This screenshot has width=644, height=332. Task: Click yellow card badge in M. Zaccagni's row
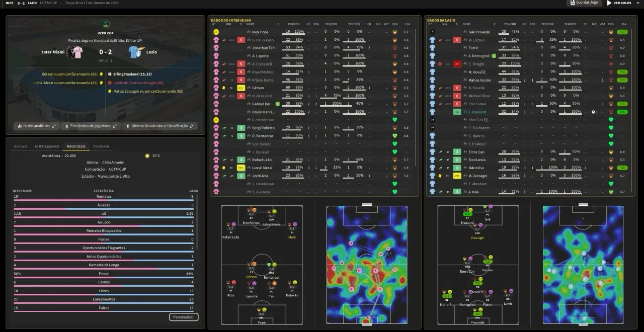(457, 176)
